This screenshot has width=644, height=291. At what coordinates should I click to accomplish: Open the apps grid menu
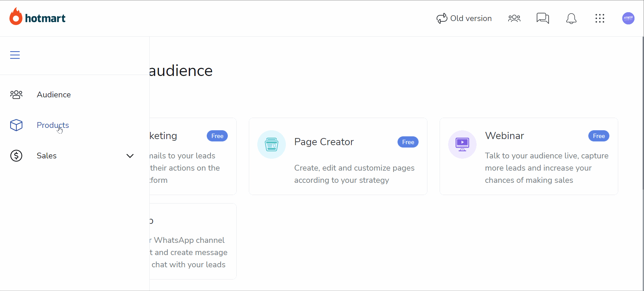(x=600, y=18)
